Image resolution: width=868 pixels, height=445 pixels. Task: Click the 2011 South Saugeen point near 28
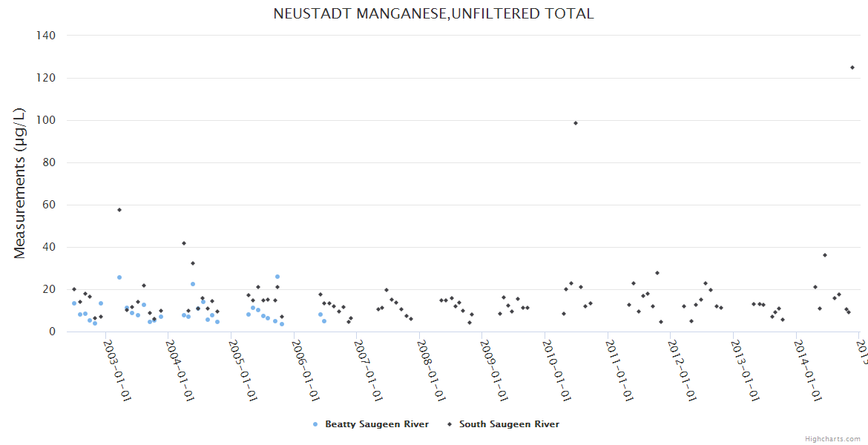657,273
